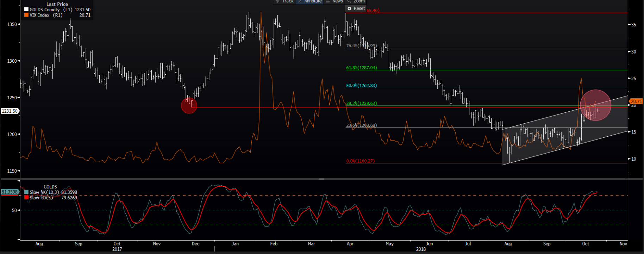
Task: Click the orange VIX Index legend swatch
Action: pos(26,15)
